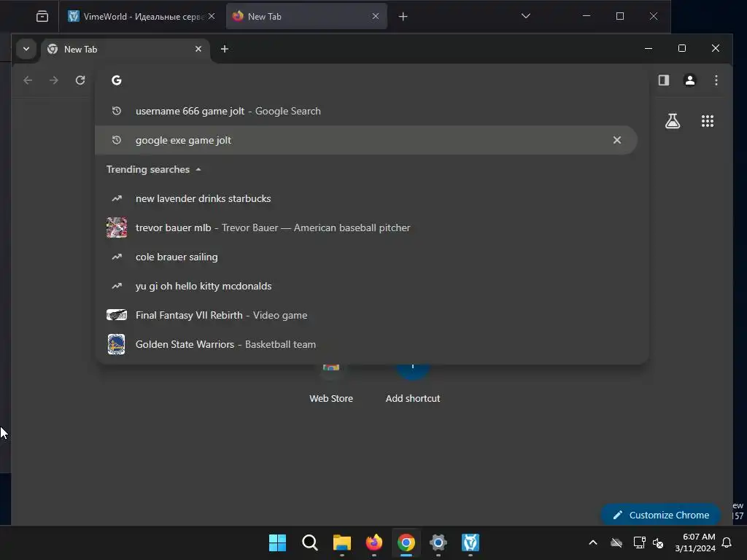Click Golden State Warriors logo thumbnail
The width and height of the screenshot is (747, 560).
coord(116,344)
